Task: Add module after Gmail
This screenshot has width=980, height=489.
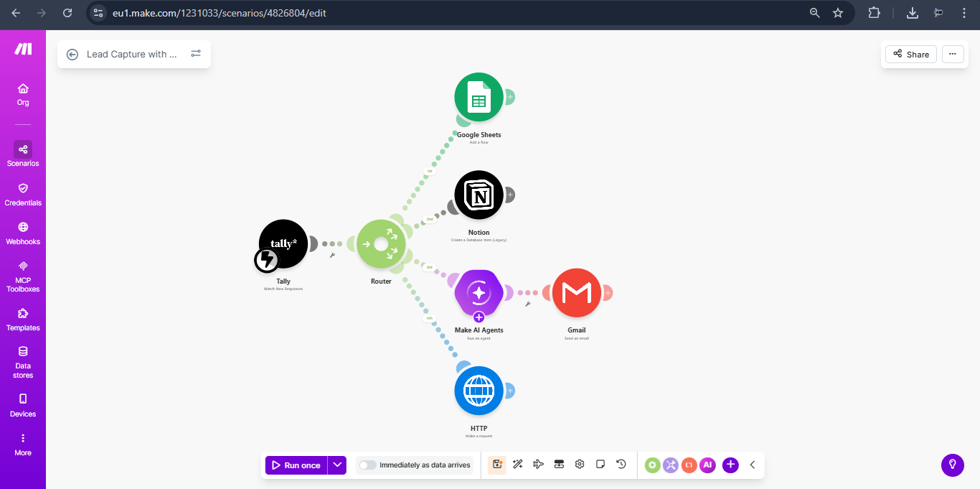Action: coord(608,292)
